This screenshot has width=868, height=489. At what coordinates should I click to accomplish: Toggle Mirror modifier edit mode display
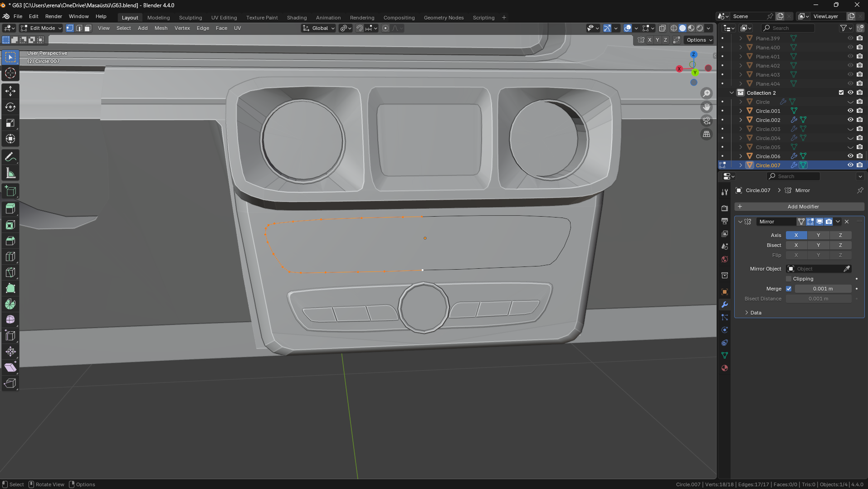[x=810, y=222]
